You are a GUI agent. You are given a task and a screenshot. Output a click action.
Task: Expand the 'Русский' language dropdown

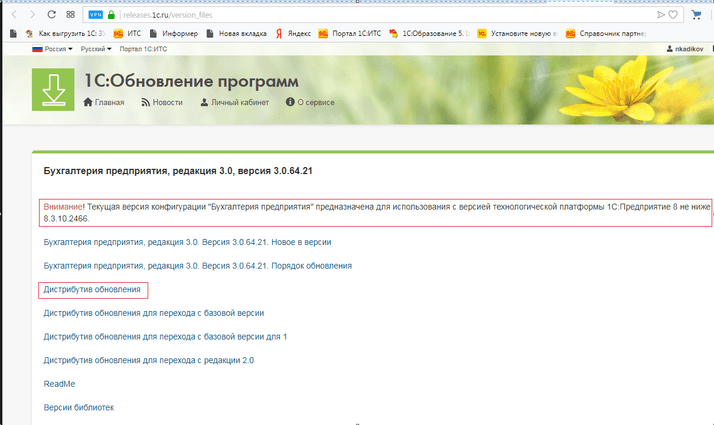pyautogui.click(x=96, y=49)
